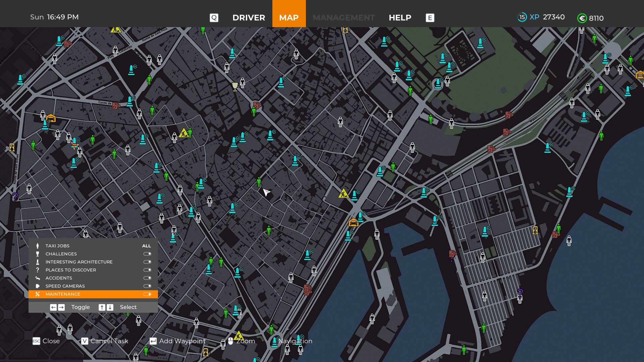Toggle off Accidents in the map legend
This screenshot has width=644, height=362.
coord(147,278)
